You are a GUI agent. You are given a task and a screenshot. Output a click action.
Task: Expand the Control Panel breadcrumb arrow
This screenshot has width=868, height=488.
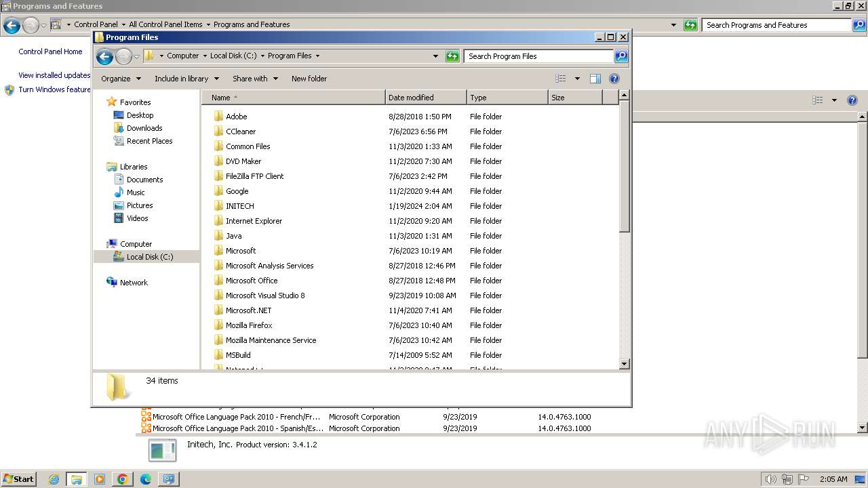[123, 24]
